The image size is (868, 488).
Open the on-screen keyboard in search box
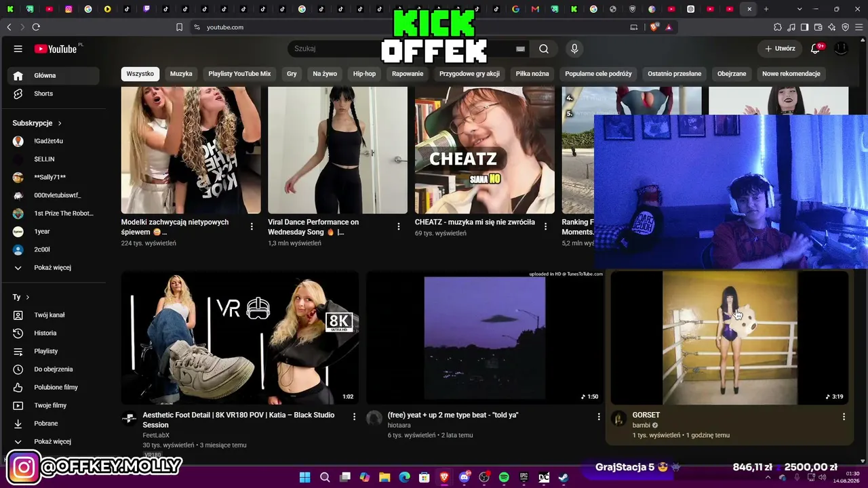coord(520,49)
